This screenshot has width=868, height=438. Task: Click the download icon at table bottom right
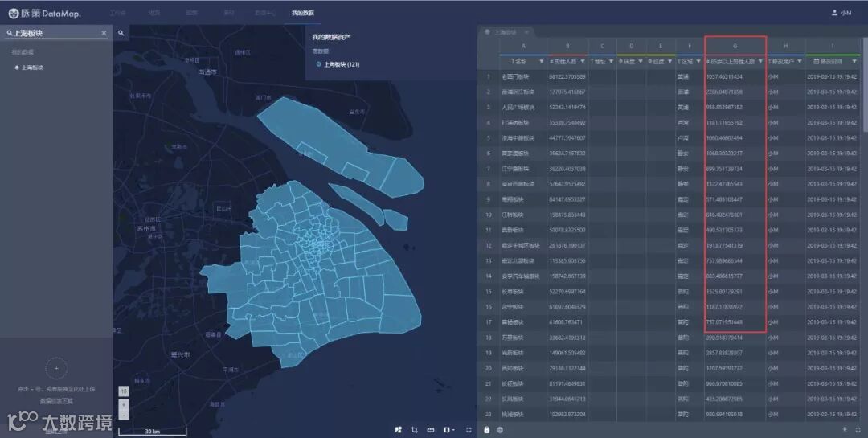(845, 430)
